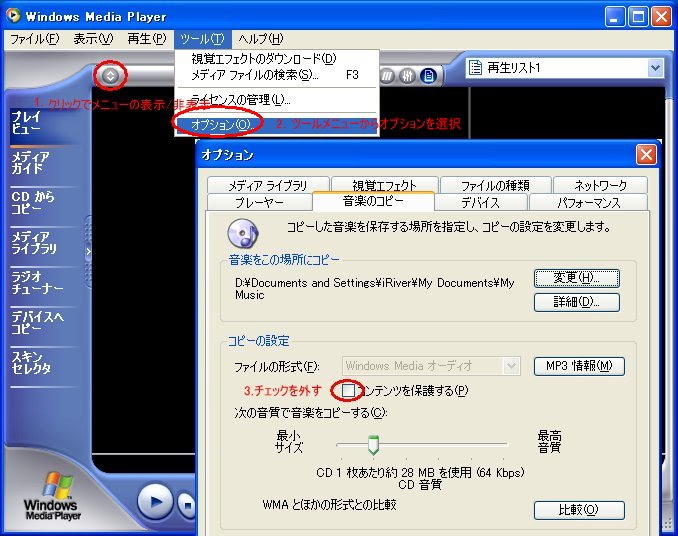Click the Windows Media Player title bar icon
The height and width of the screenshot is (536, 678).
click(x=13, y=16)
